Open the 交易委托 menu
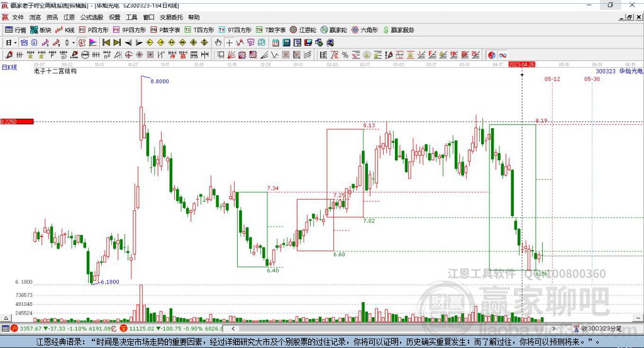This screenshot has height=348, width=644. click(x=171, y=17)
